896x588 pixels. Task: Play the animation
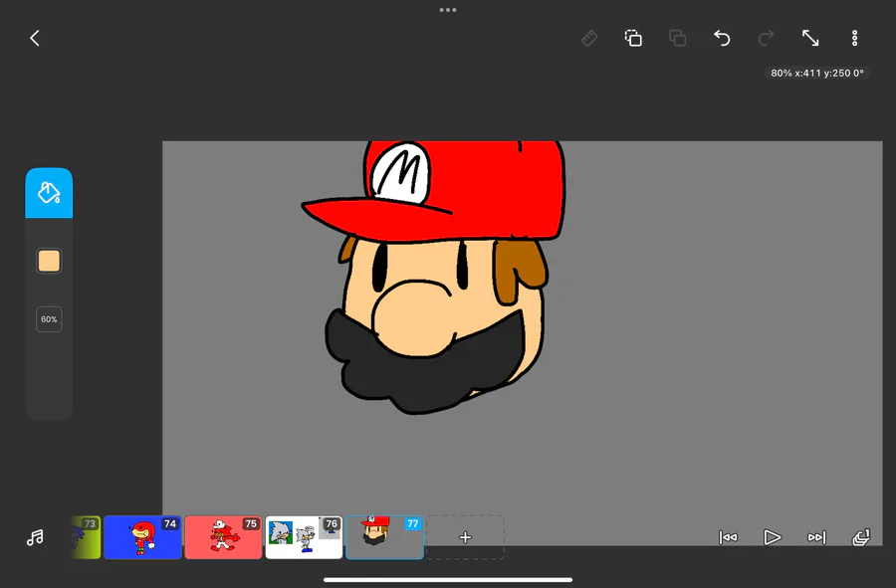[772, 537]
